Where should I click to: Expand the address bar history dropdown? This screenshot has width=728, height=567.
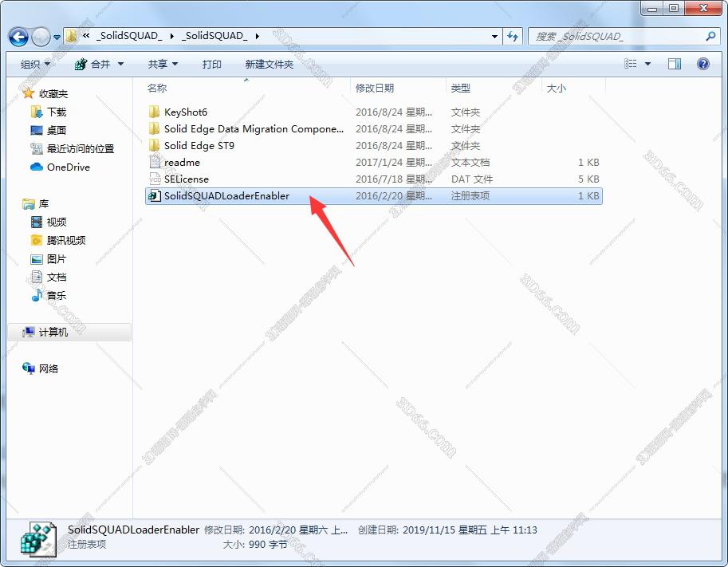click(494, 36)
